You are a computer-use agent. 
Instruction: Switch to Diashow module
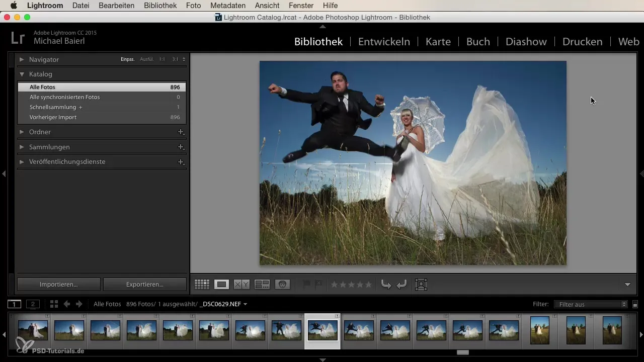point(526,42)
